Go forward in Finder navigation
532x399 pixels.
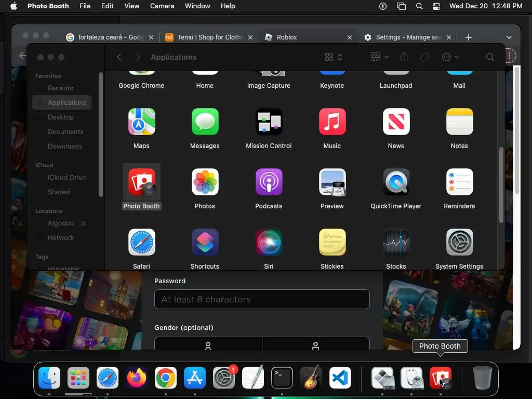tap(138, 57)
